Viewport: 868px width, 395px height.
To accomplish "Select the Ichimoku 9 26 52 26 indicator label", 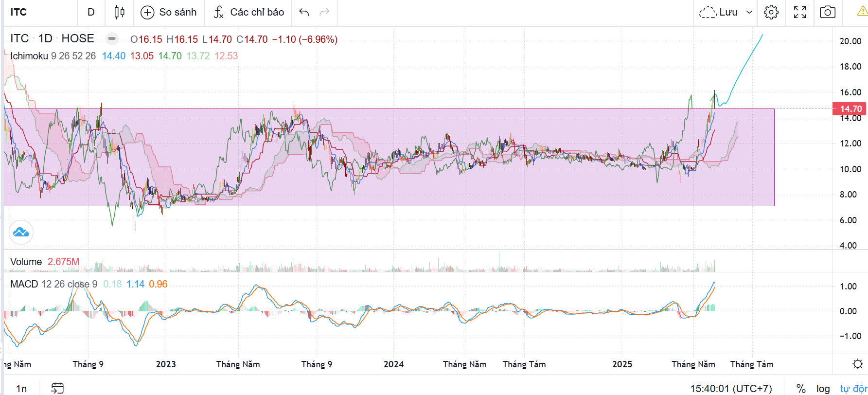I will tap(53, 56).
